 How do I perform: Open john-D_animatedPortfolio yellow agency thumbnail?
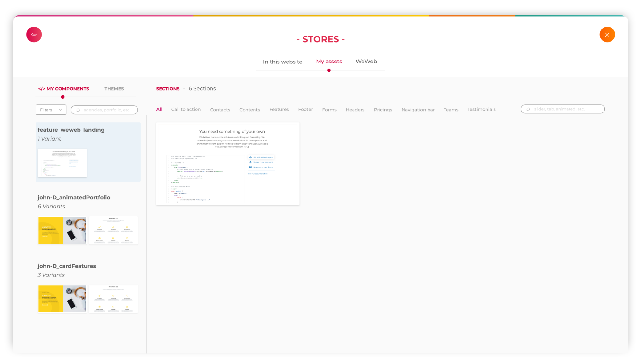coord(62,230)
